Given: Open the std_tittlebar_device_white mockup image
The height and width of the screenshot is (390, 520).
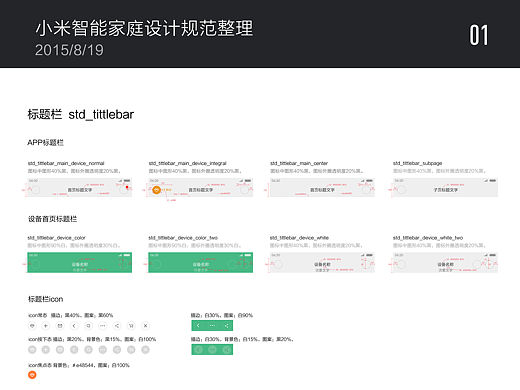Looking at the screenshot, I should [322, 262].
